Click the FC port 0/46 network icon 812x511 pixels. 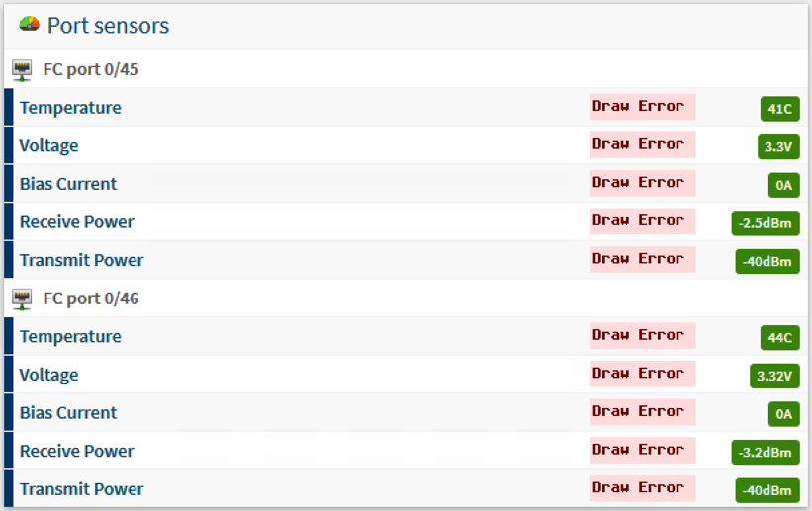tap(22, 299)
